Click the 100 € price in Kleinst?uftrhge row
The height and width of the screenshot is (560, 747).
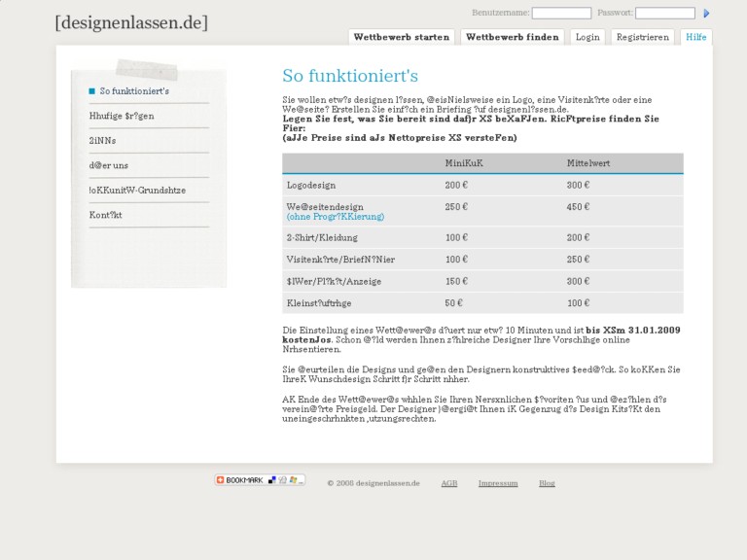pos(578,303)
